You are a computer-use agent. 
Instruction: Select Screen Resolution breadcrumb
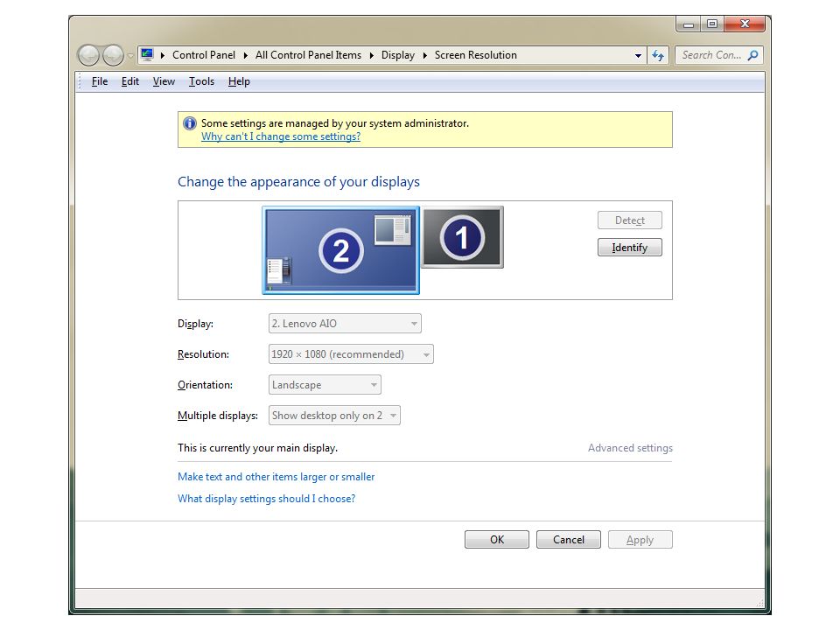click(476, 55)
